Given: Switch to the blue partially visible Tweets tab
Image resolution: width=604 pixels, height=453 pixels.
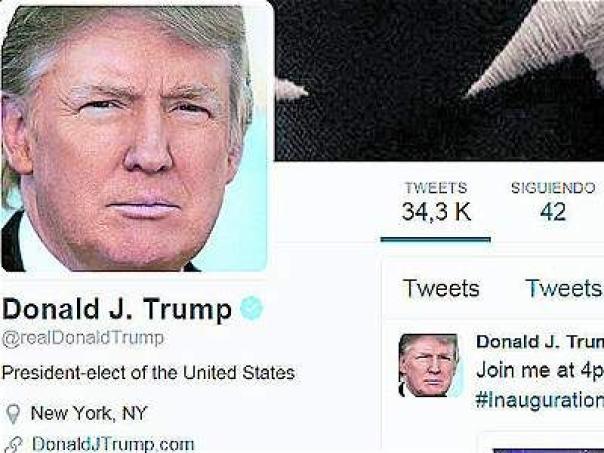Looking at the screenshot, I should [x=564, y=288].
